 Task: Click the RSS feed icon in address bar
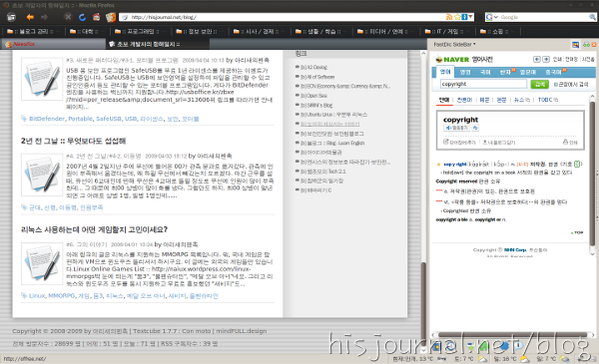coord(449,17)
